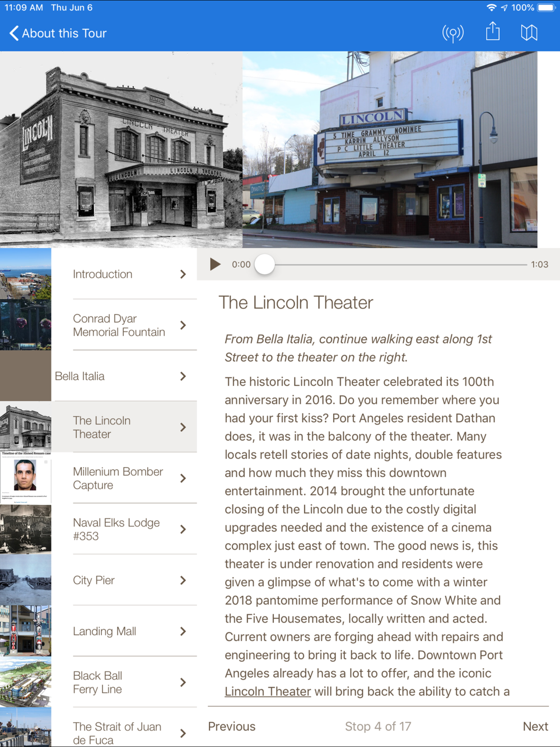Image resolution: width=560 pixels, height=747 pixels.
Task: Open the map view icon
Action: coord(529,32)
